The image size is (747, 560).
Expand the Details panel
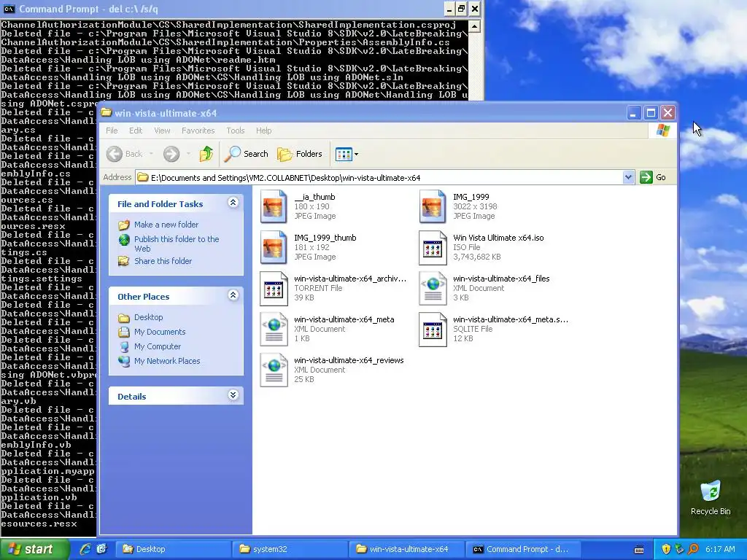[233, 395]
